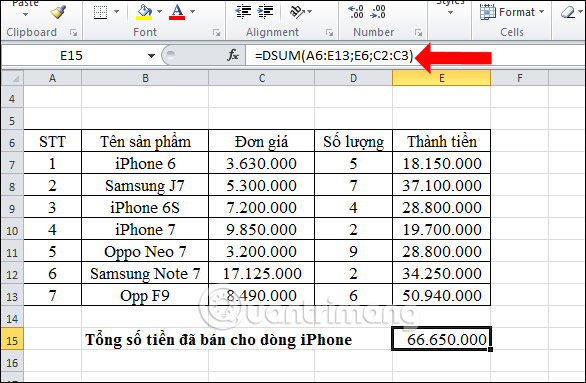Open the Name Box dropdown arrow
Viewport: 586px width, 383px height.
click(x=151, y=56)
